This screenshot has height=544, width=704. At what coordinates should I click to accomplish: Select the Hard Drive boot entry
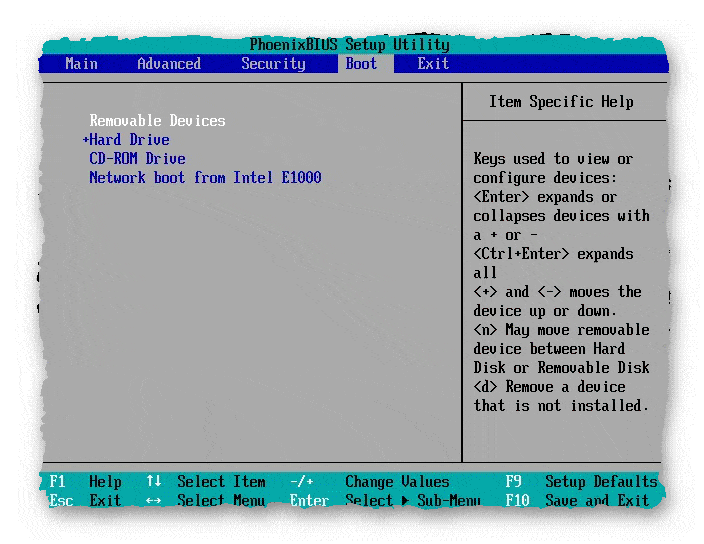pyautogui.click(x=129, y=140)
